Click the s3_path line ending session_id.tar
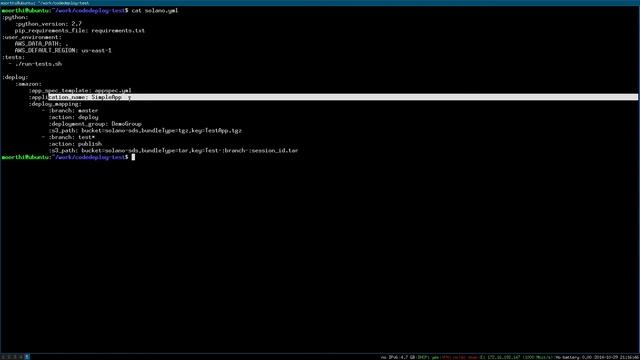 pyautogui.click(x=173, y=151)
